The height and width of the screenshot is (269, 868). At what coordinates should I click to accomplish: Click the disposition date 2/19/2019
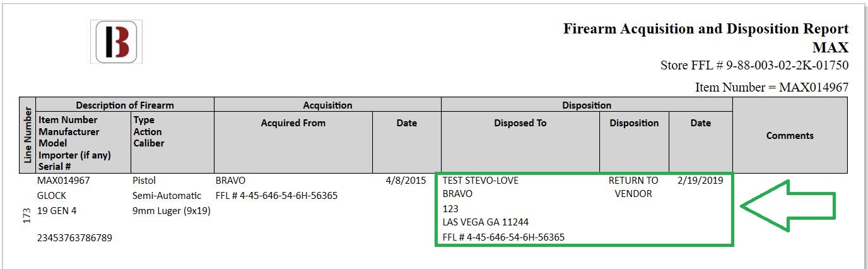[700, 180]
